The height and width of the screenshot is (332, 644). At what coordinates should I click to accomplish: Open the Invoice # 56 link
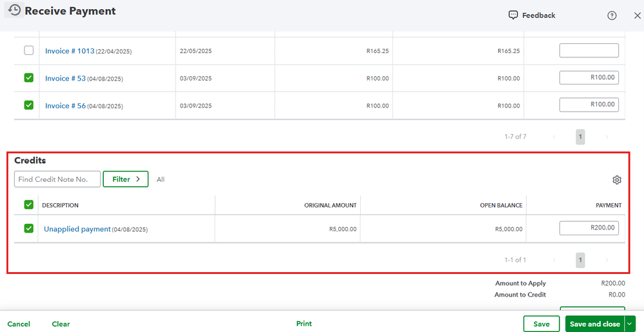click(x=65, y=106)
